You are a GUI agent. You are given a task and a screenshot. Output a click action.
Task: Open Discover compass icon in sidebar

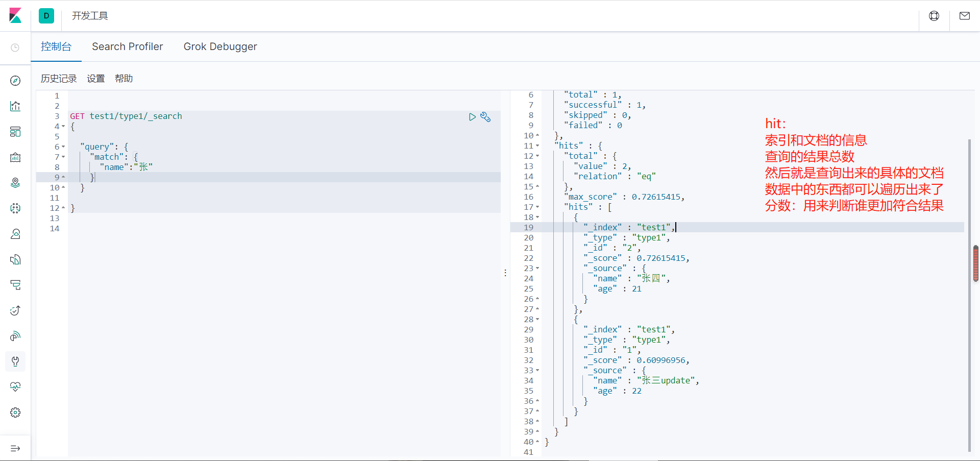15,81
